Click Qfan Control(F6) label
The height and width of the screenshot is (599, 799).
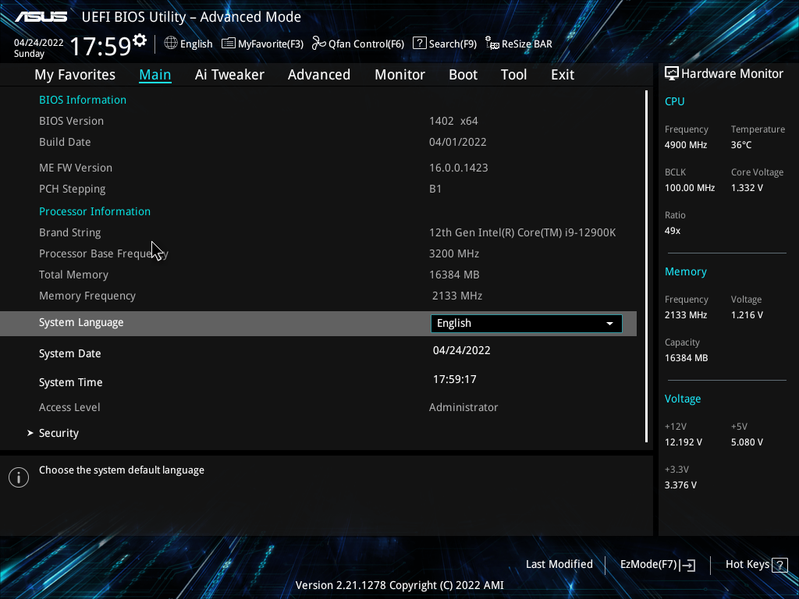click(366, 44)
